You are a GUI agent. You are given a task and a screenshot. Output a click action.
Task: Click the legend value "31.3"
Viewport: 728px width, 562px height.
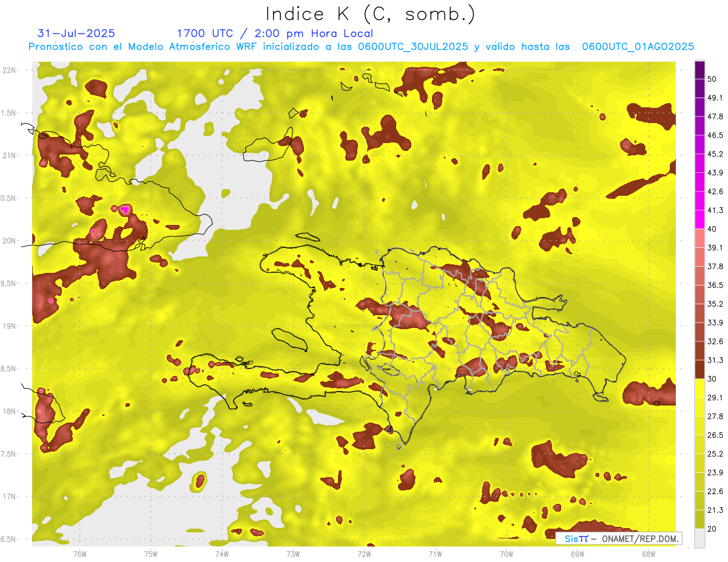[x=715, y=360]
